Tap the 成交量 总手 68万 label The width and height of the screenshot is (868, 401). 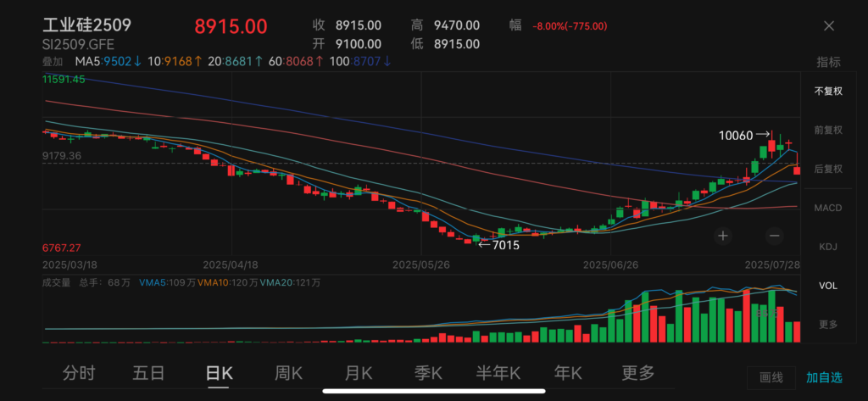click(86, 283)
